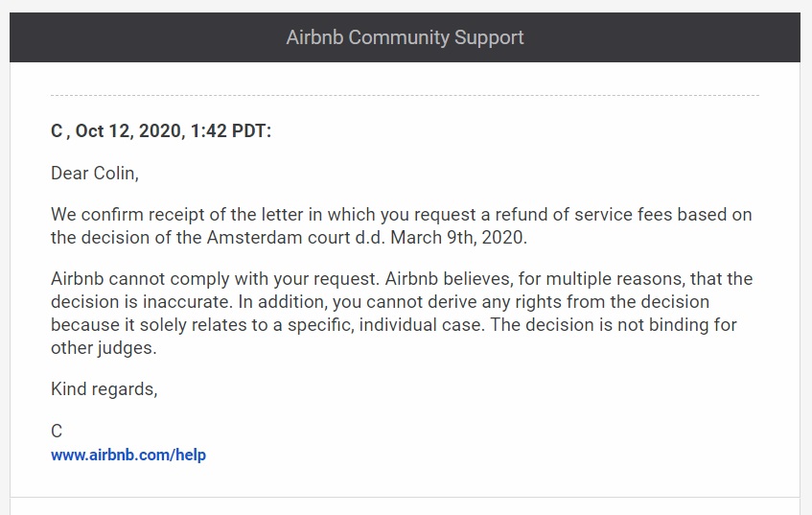Viewport: 812px width, 515px height.
Task: Click the words 'other judges.'
Action: 104,348
